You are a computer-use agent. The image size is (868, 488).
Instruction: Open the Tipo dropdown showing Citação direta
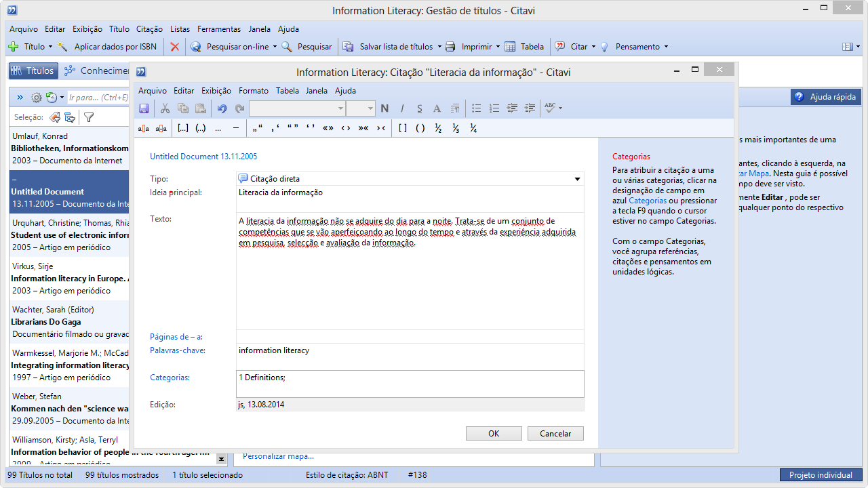(578, 179)
